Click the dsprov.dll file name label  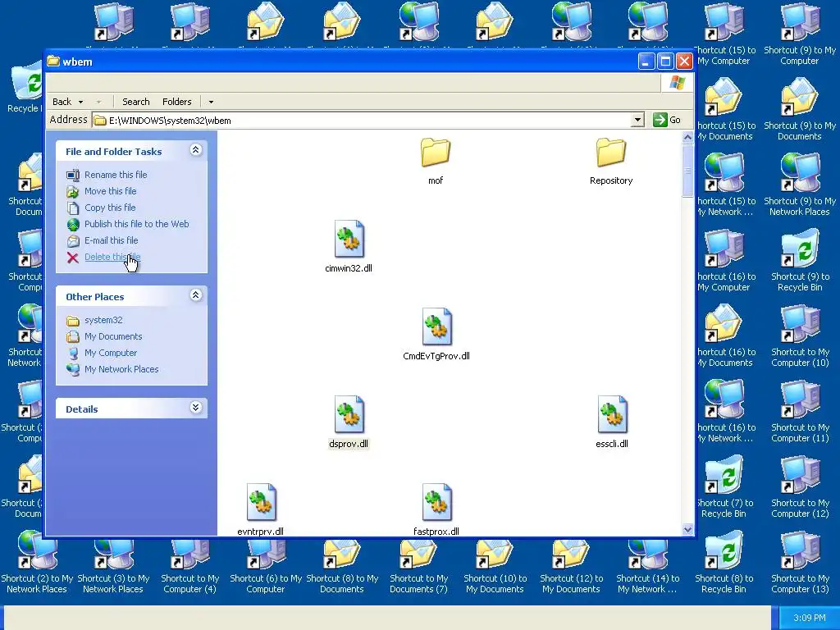pos(349,444)
